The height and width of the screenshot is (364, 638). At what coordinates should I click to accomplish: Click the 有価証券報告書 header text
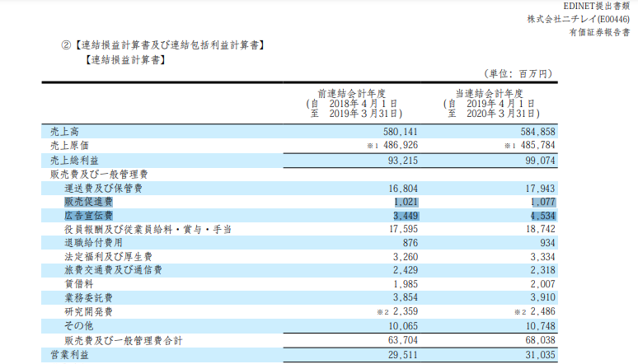tap(599, 32)
